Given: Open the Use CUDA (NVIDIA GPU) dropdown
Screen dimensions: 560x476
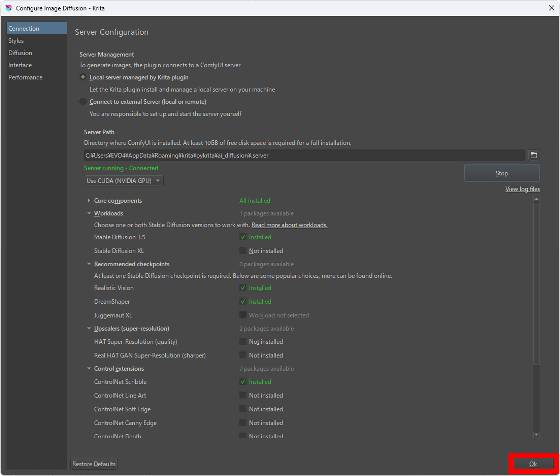Looking at the screenshot, I should tap(124, 181).
